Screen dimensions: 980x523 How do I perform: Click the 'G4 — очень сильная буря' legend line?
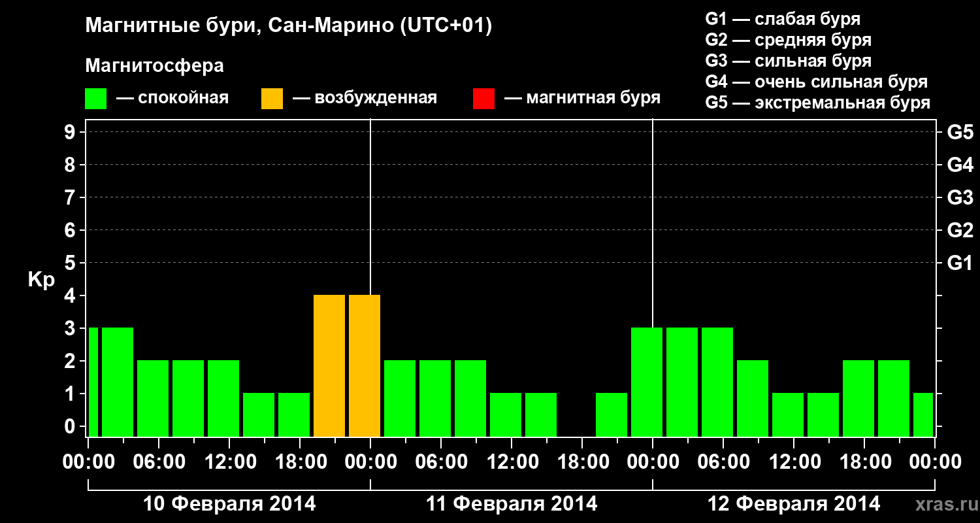(x=817, y=82)
